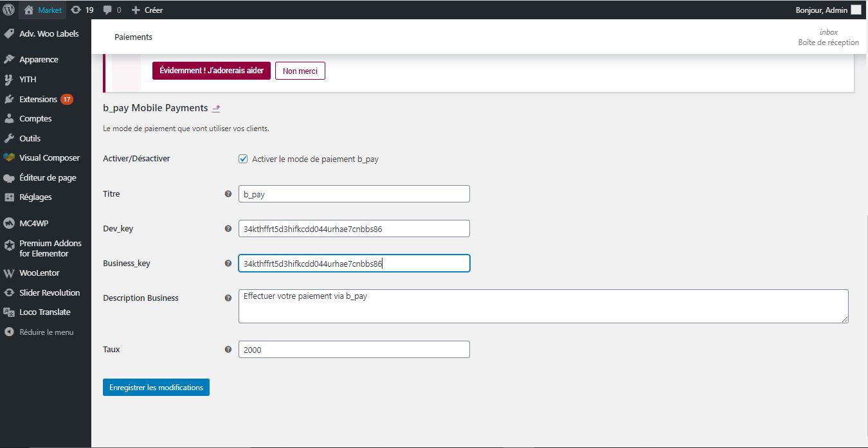Click the WordPress logo icon
Viewport: 868px width, 448px height.
click(x=9, y=10)
